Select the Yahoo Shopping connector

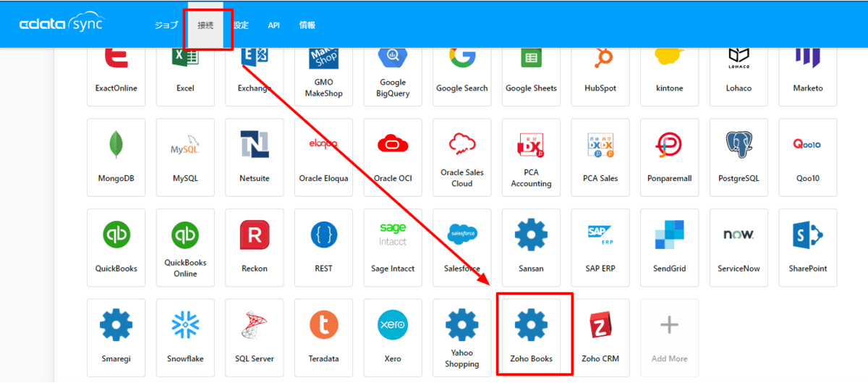[x=462, y=338]
